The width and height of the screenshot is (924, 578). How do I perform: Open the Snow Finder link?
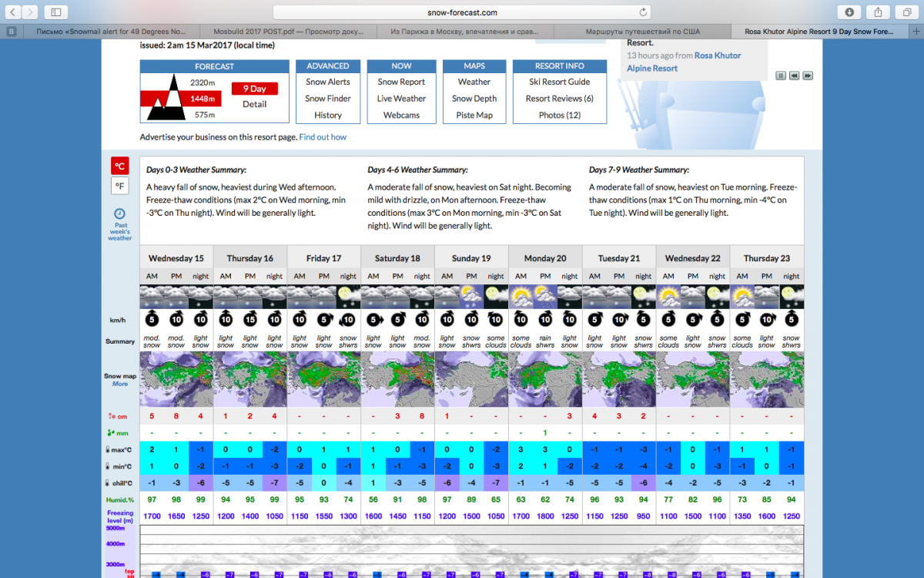point(328,99)
